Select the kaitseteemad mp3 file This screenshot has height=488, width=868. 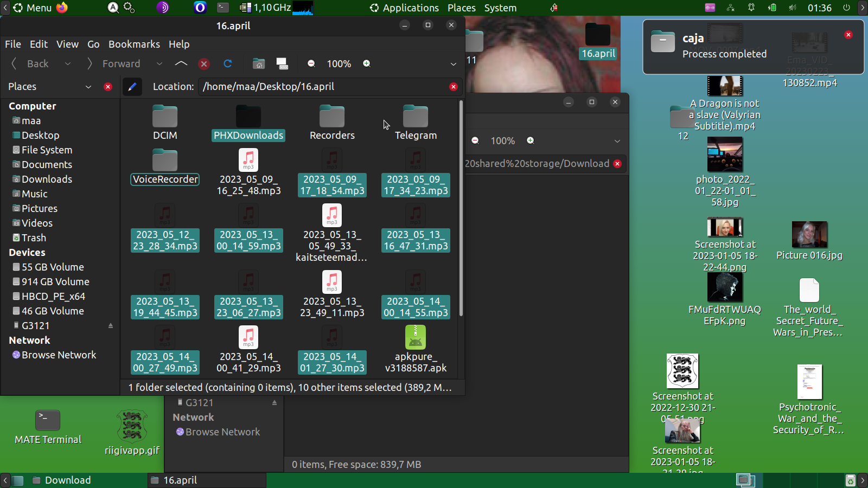332,233
